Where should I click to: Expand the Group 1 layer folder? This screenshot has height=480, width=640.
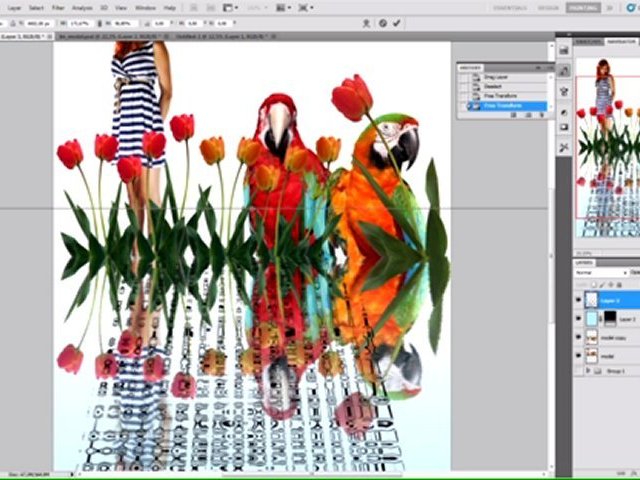coord(588,371)
